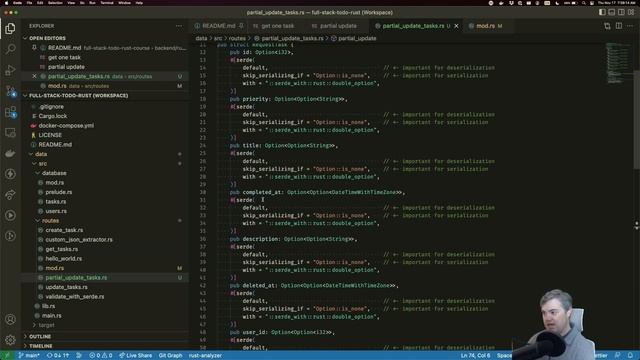The image size is (640, 360).
Task: Toggle secondary side bar layout icon
Action: [x=621, y=12]
